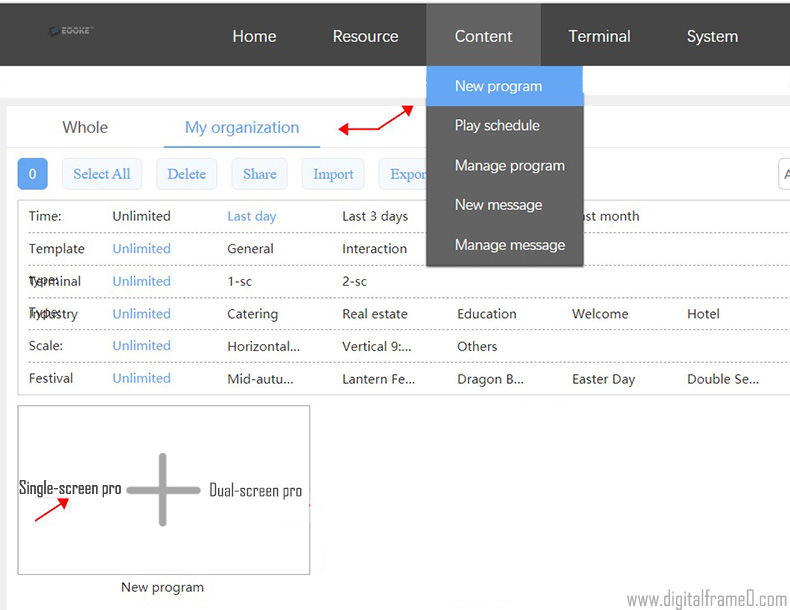The height and width of the screenshot is (610, 790).
Task: Filter Time by Last day
Action: (252, 216)
